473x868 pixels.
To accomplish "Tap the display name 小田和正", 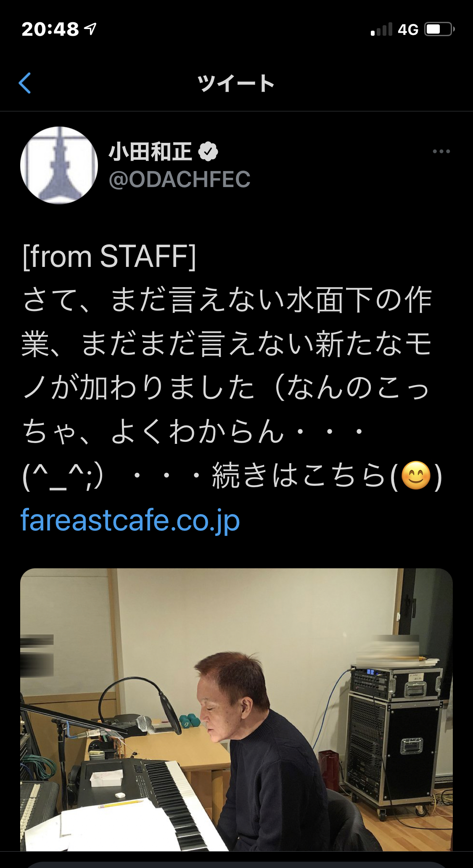I will pos(150,152).
